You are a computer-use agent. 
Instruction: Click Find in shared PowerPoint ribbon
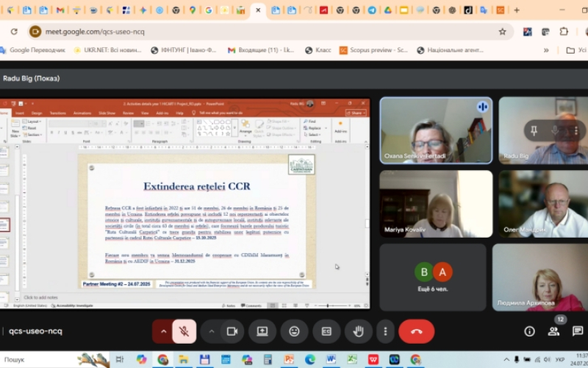pos(310,121)
